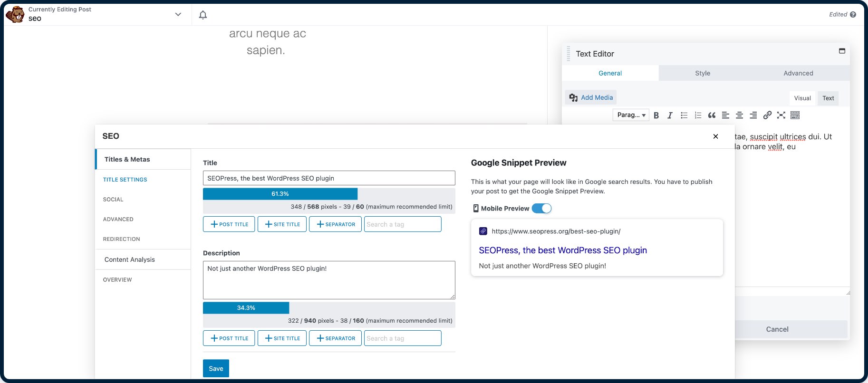Click the Description 'Search a tag' field

coord(403,338)
